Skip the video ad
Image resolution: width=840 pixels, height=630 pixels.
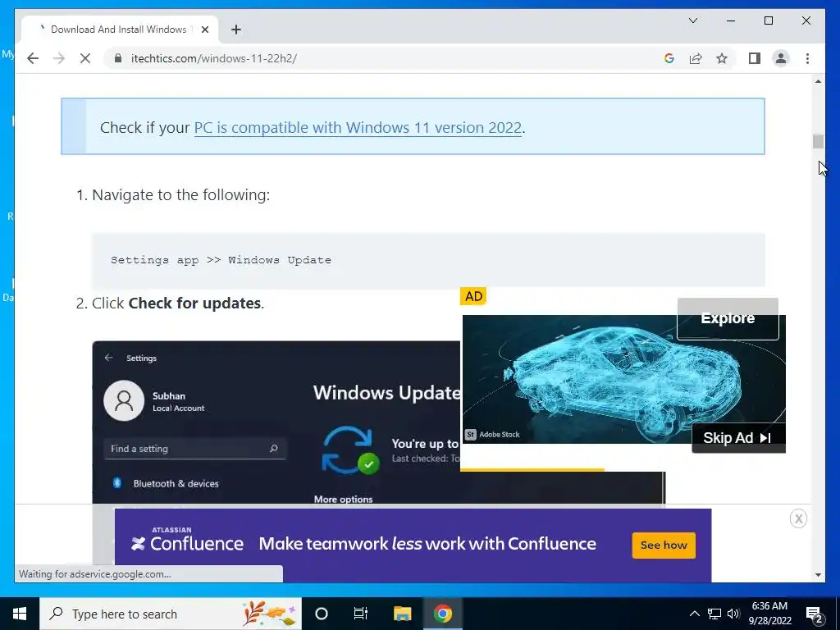pos(738,438)
